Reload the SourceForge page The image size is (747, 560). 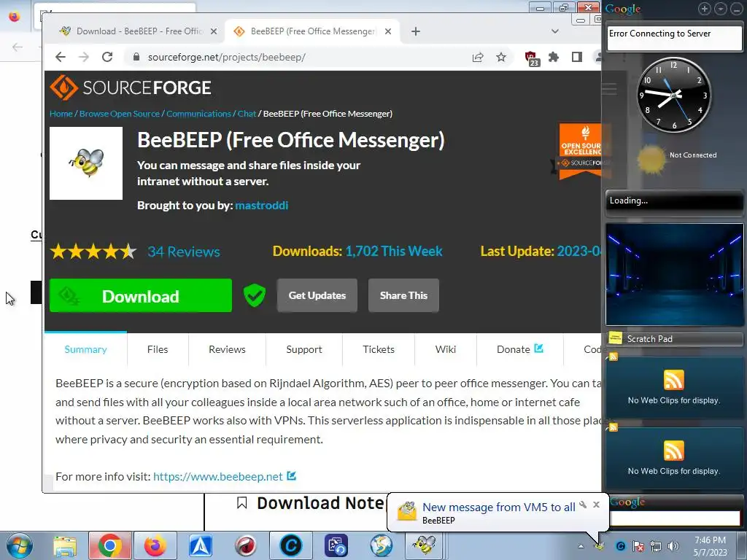pyautogui.click(x=107, y=57)
